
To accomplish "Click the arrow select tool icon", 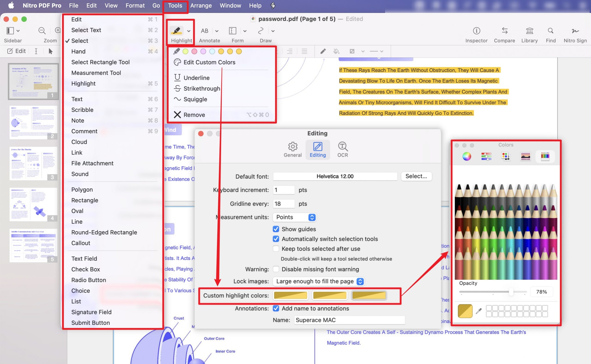I will point(50,51).
